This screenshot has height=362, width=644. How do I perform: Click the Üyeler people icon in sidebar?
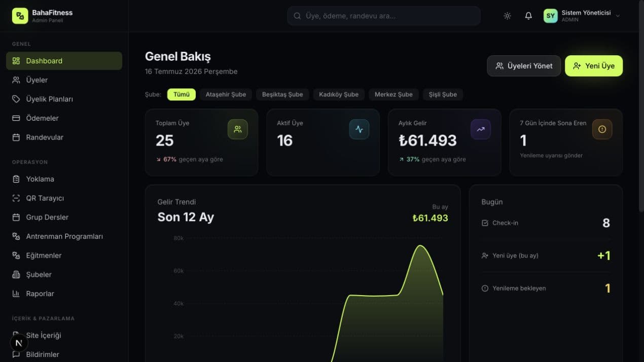[16, 80]
